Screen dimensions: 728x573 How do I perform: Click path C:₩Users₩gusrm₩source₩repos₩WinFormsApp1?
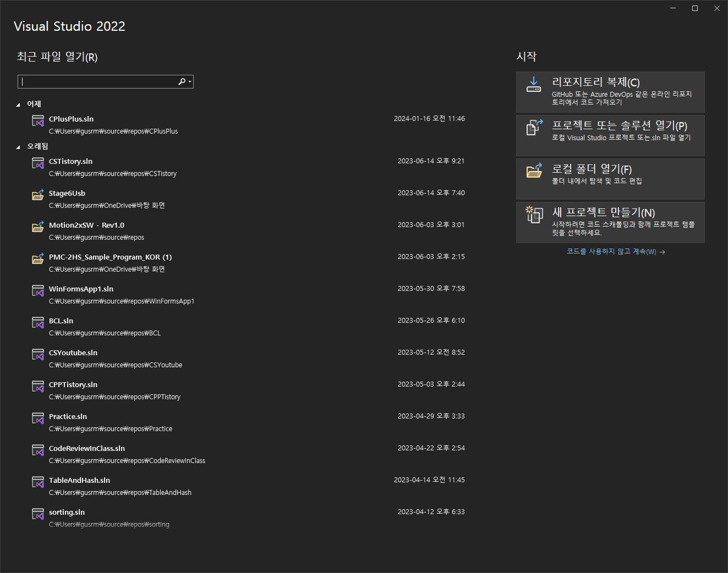pos(122,301)
